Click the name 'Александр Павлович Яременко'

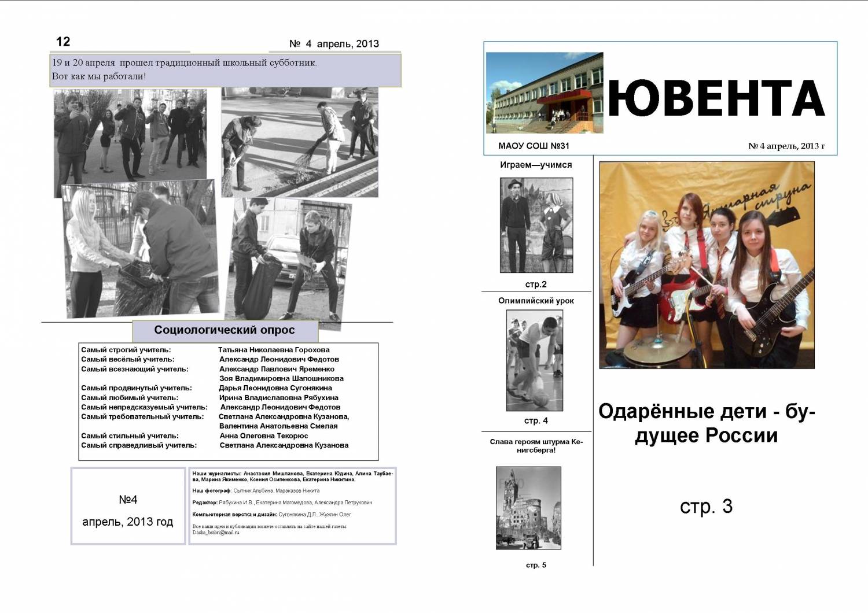tap(277, 369)
